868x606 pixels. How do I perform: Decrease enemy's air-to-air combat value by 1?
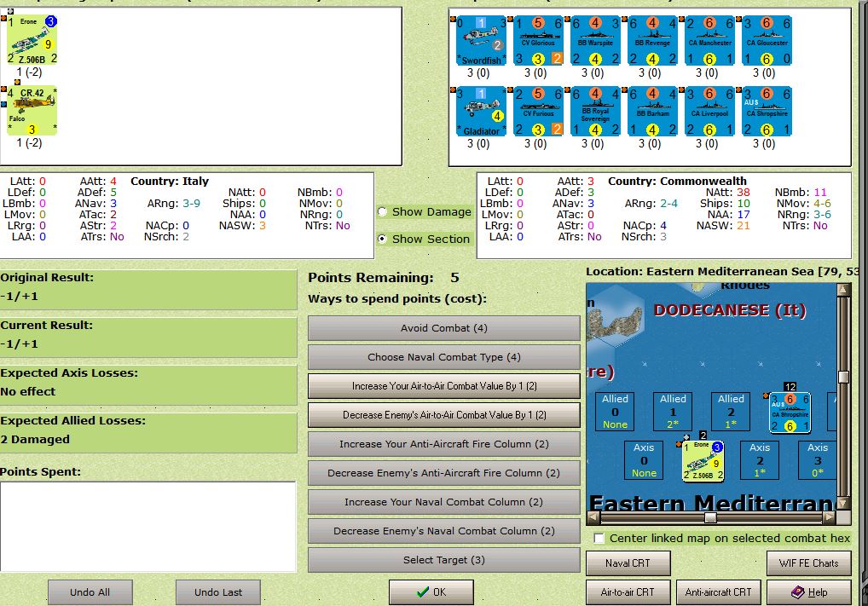[444, 415]
